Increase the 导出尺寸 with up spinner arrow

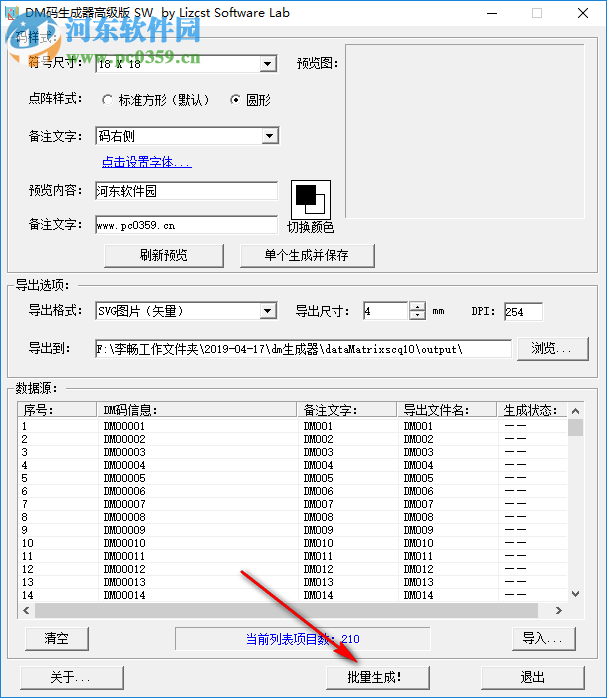coord(417,306)
